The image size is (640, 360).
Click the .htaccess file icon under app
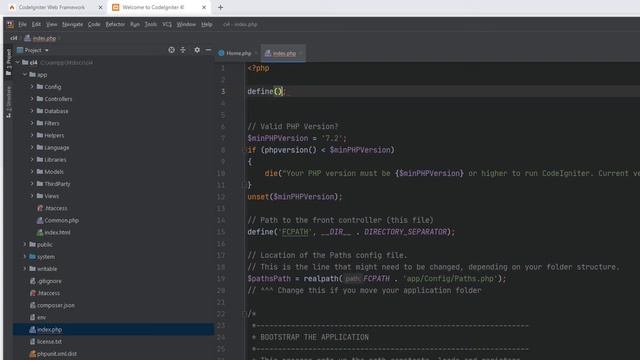(40, 208)
